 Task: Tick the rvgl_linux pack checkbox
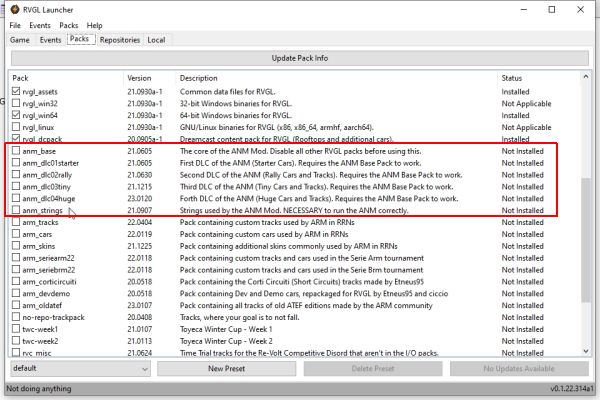pyautogui.click(x=16, y=127)
